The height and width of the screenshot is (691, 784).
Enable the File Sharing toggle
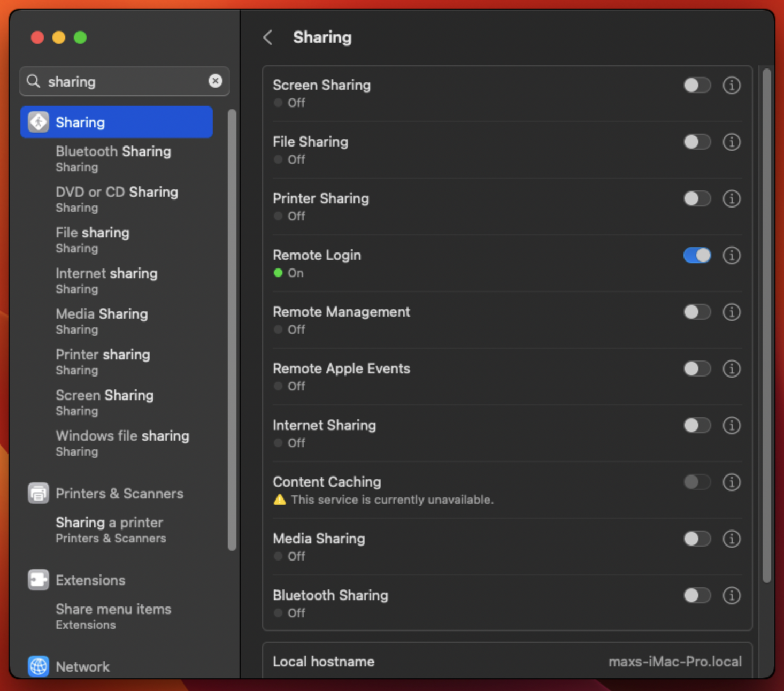pyautogui.click(x=697, y=142)
